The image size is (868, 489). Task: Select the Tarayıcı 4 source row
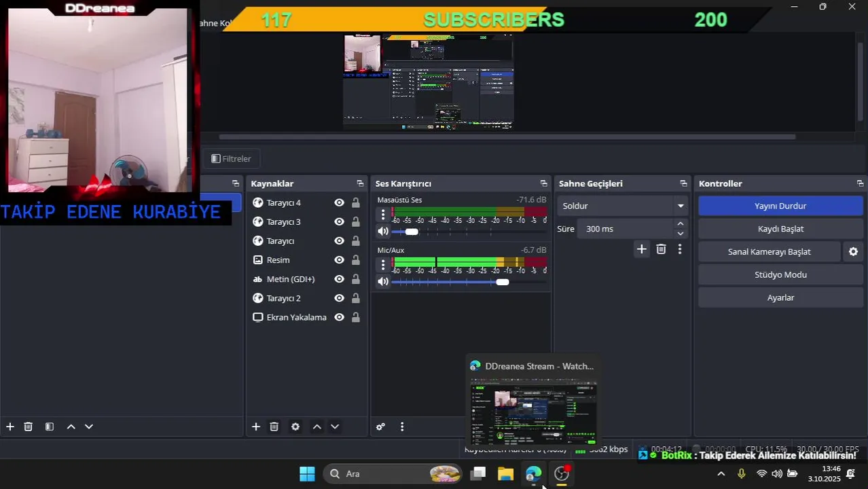coord(306,202)
